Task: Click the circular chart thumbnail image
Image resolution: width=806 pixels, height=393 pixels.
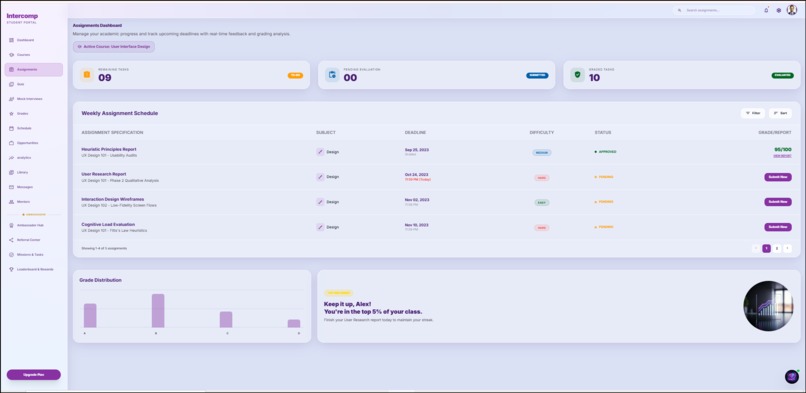Action: tap(768, 306)
